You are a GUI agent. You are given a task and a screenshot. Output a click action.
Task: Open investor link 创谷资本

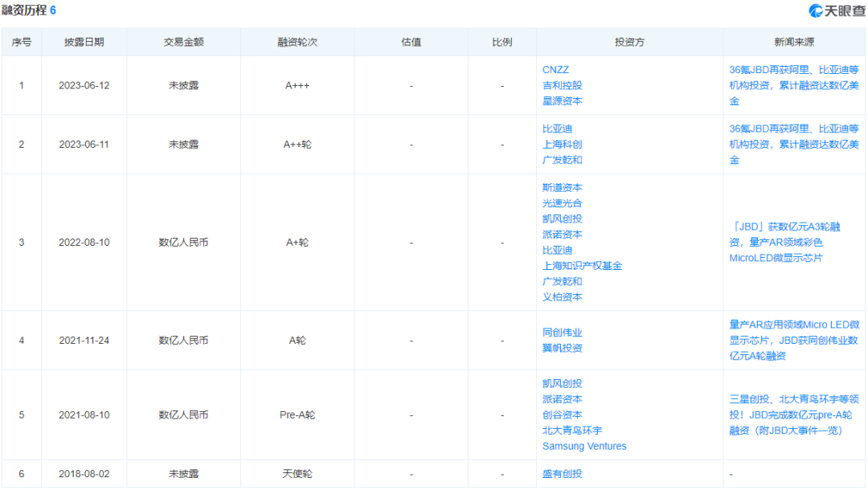click(562, 414)
